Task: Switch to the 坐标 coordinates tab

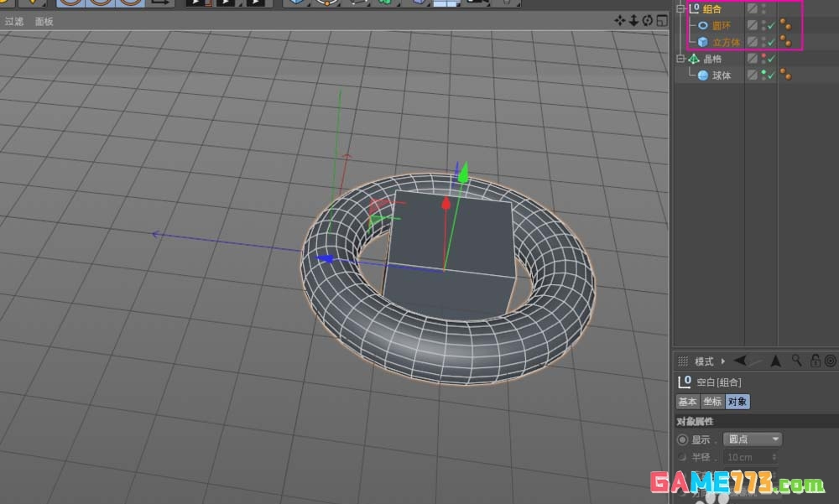Action: tap(712, 402)
